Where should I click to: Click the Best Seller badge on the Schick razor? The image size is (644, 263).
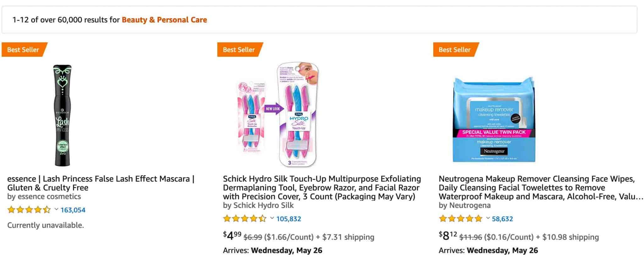[x=238, y=49]
